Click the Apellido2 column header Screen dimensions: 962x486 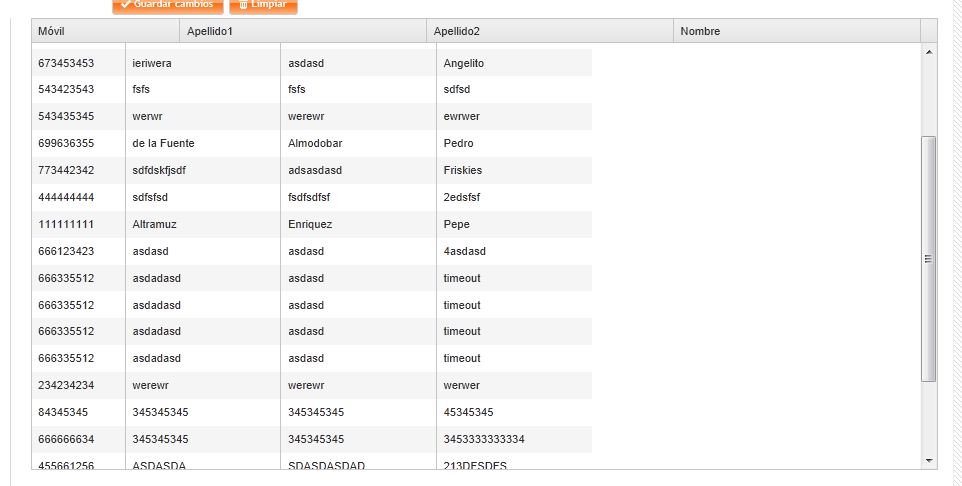(x=549, y=31)
